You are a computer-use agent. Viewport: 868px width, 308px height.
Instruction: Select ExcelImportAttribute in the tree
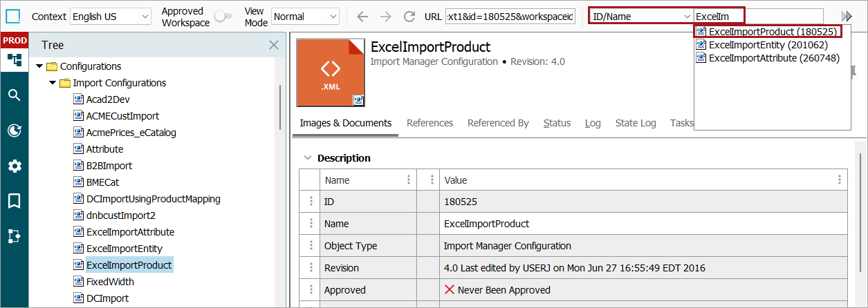pos(130,232)
